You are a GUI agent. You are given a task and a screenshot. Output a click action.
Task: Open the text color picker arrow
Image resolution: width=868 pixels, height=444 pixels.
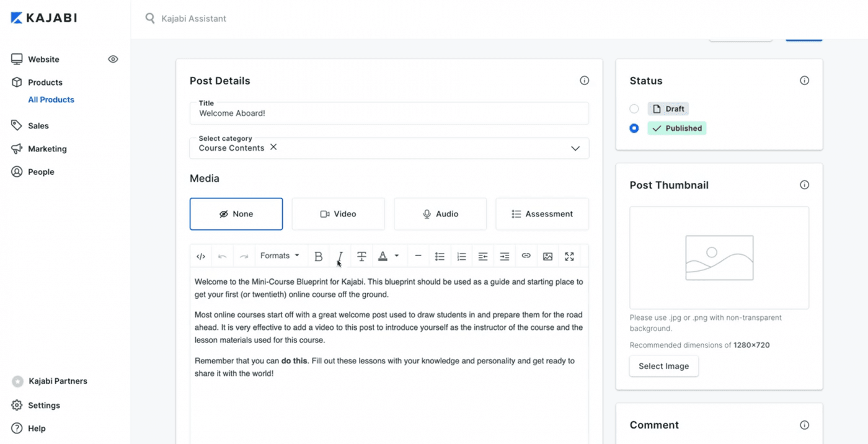[397, 256]
